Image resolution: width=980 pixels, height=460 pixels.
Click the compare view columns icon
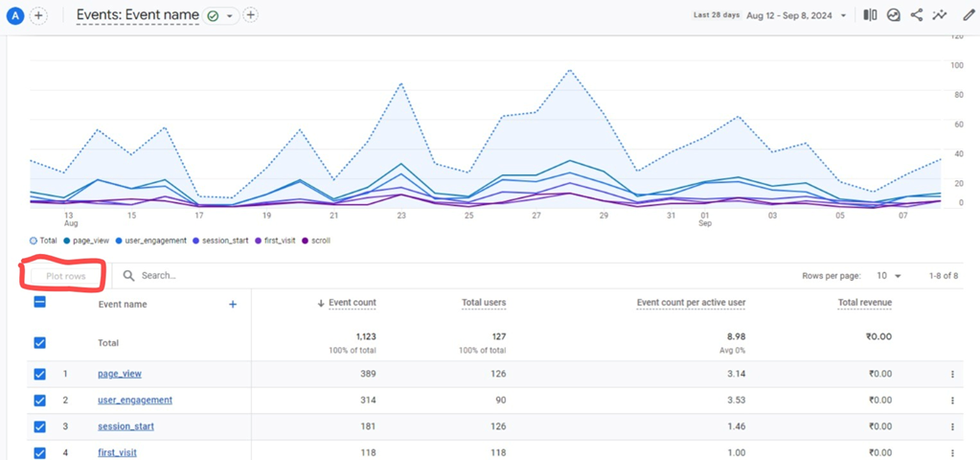tap(870, 15)
